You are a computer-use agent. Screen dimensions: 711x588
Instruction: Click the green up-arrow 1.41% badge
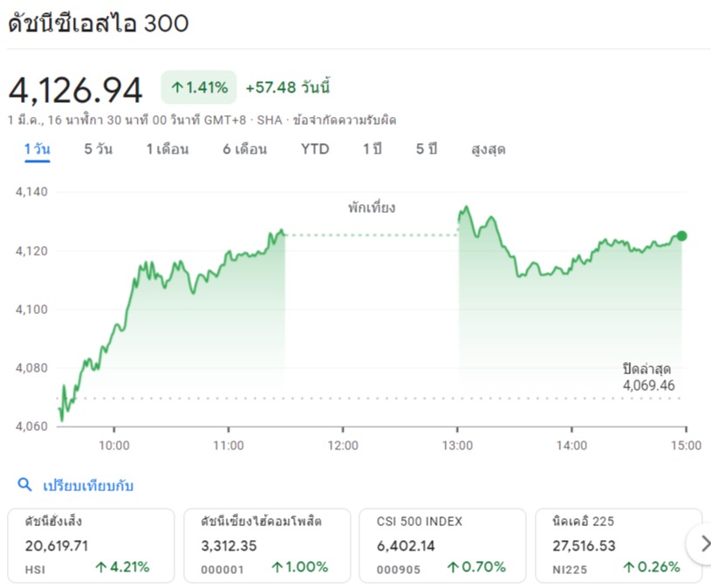coord(199,87)
